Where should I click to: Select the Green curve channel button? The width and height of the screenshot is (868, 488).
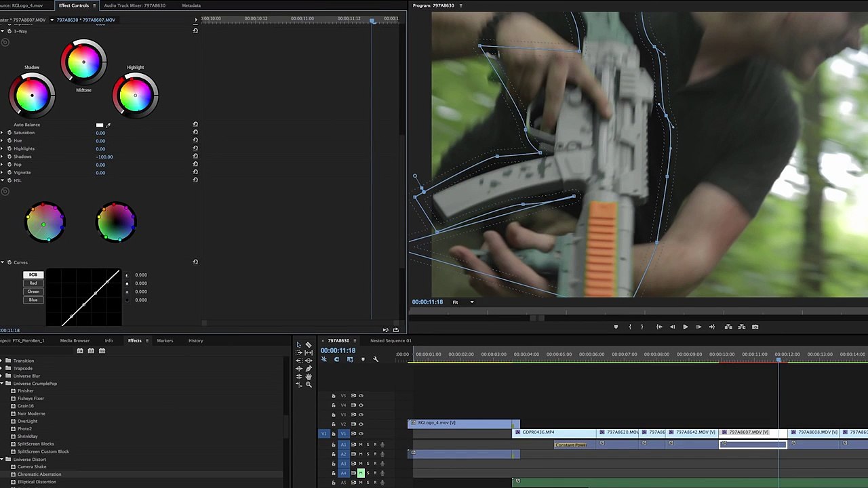(33, 291)
